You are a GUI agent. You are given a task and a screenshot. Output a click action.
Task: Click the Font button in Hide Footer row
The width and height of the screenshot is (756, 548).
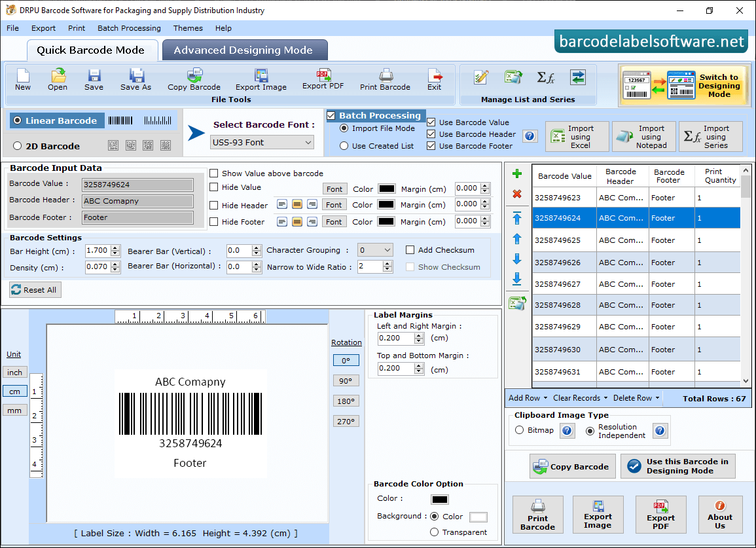(334, 222)
